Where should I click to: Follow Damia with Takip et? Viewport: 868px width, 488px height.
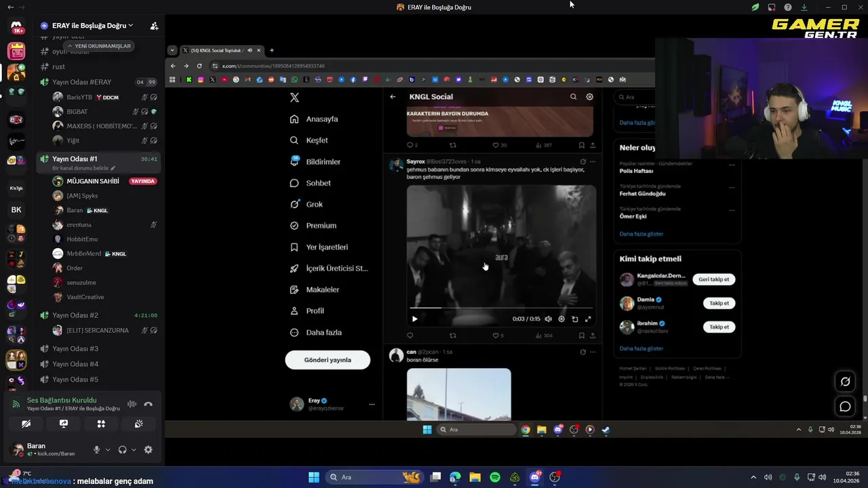(719, 303)
